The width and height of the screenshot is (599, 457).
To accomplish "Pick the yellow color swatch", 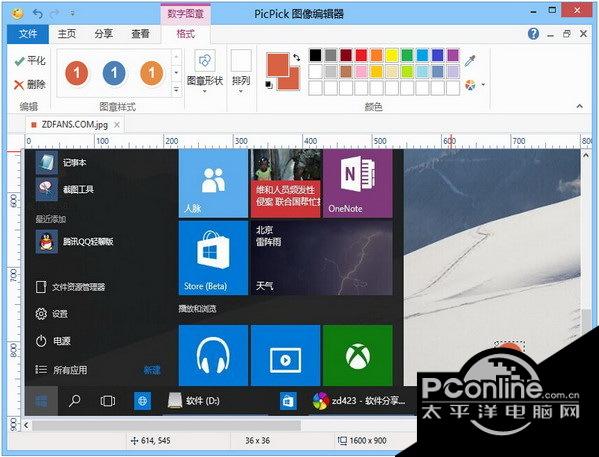I will [x=392, y=55].
